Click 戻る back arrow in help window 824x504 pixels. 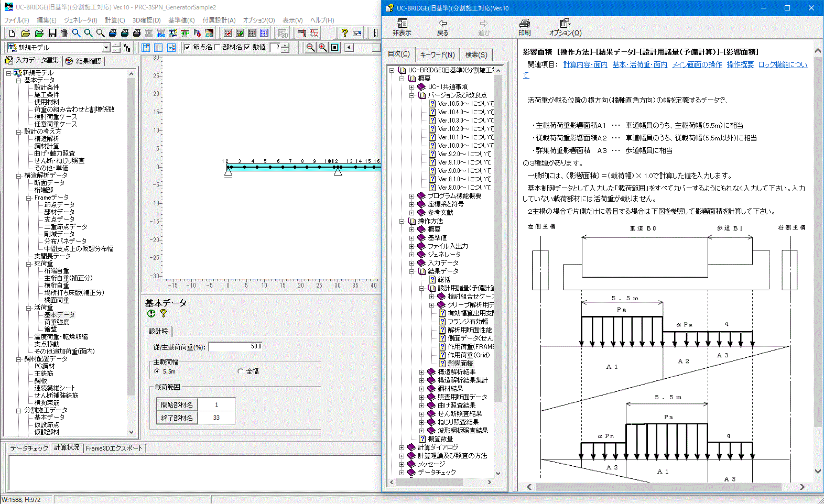pos(443,27)
